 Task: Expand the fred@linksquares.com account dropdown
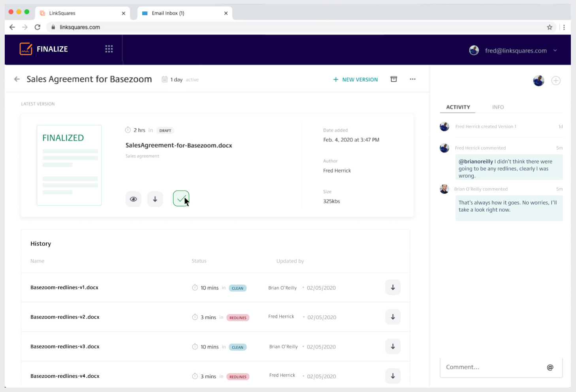pyautogui.click(x=555, y=51)
